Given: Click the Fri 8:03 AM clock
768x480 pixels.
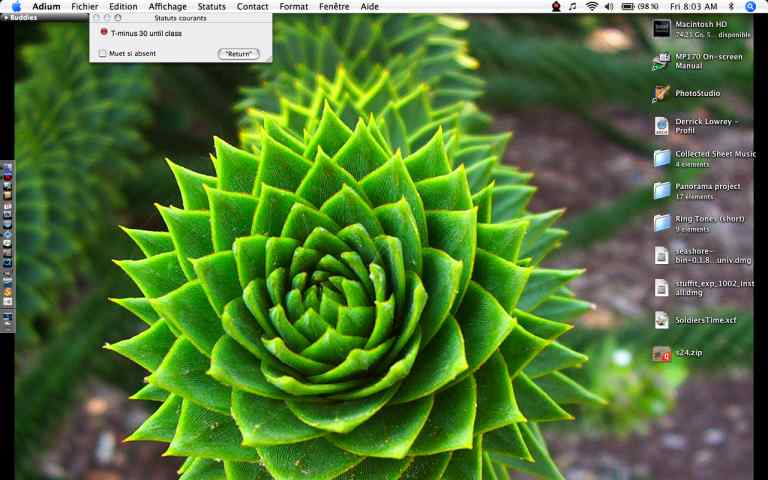Looking at the screenshot, I should coord(694,6).
